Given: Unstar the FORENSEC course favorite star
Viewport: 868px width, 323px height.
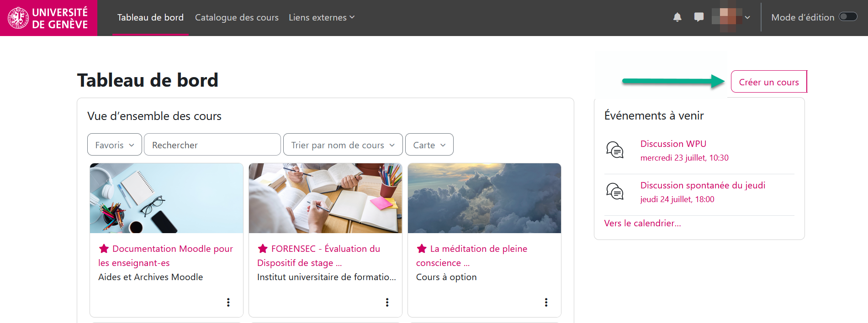Looking at the screenshot, I should [x=263, y=249].
